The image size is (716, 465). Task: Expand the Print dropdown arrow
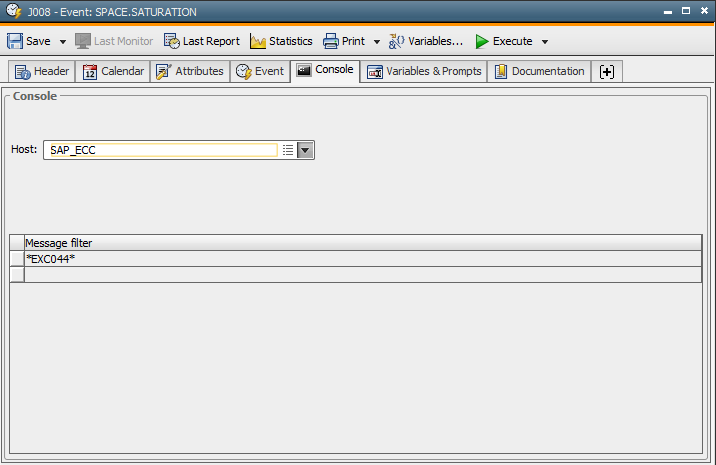pos(377,42)
